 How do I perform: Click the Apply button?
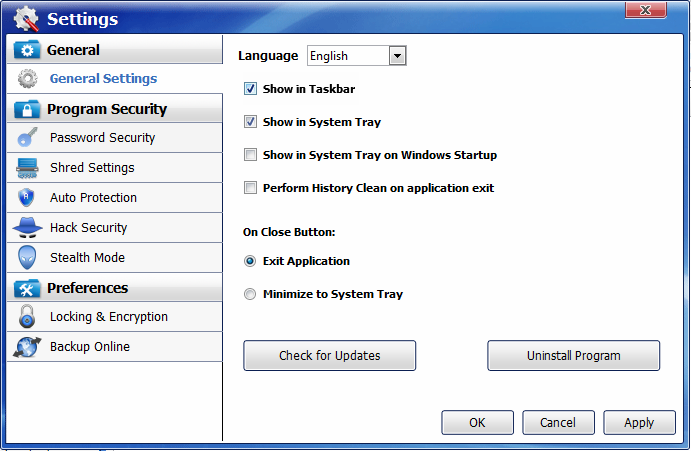tap(639, 423)
